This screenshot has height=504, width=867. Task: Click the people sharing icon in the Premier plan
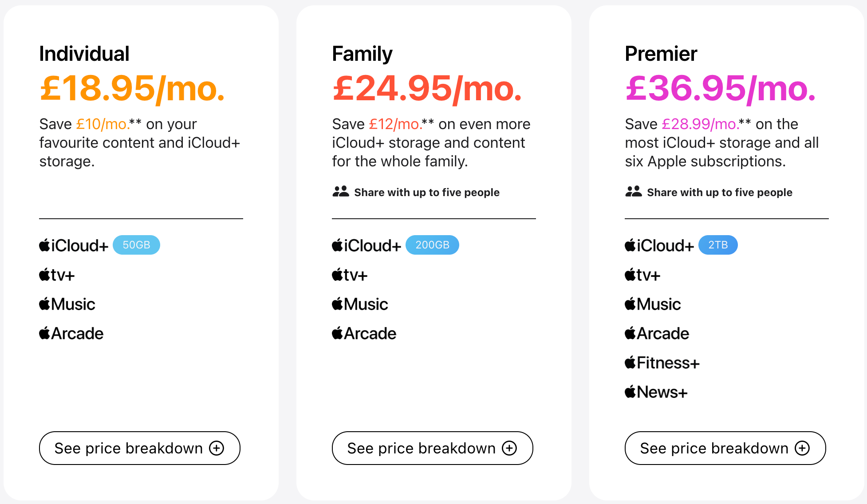634,192
